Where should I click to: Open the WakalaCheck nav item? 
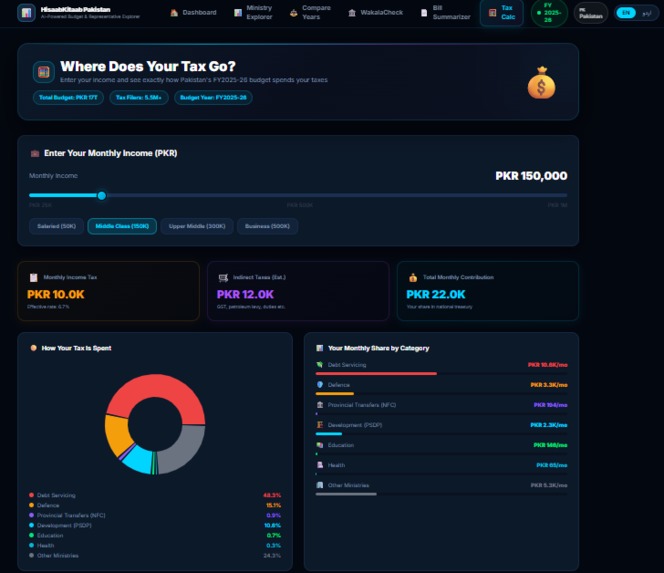pos(375,13)
